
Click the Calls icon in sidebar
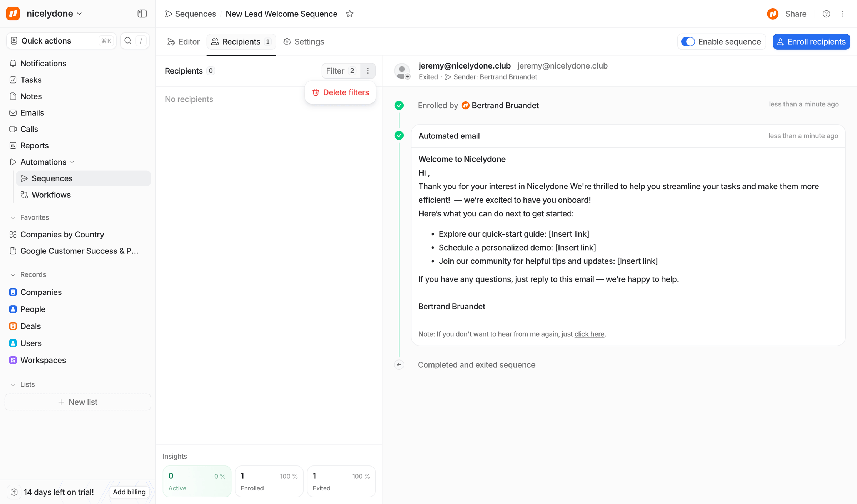(13, 129)
